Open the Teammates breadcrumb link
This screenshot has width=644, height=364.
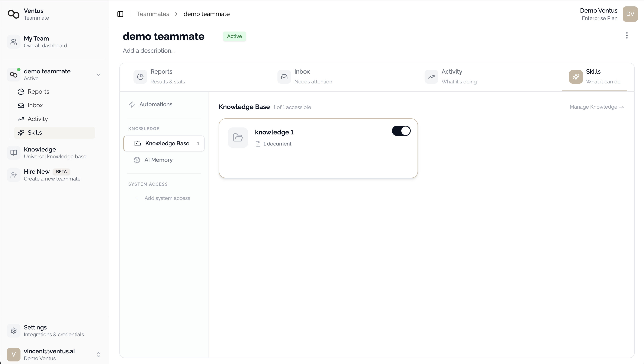153,14
